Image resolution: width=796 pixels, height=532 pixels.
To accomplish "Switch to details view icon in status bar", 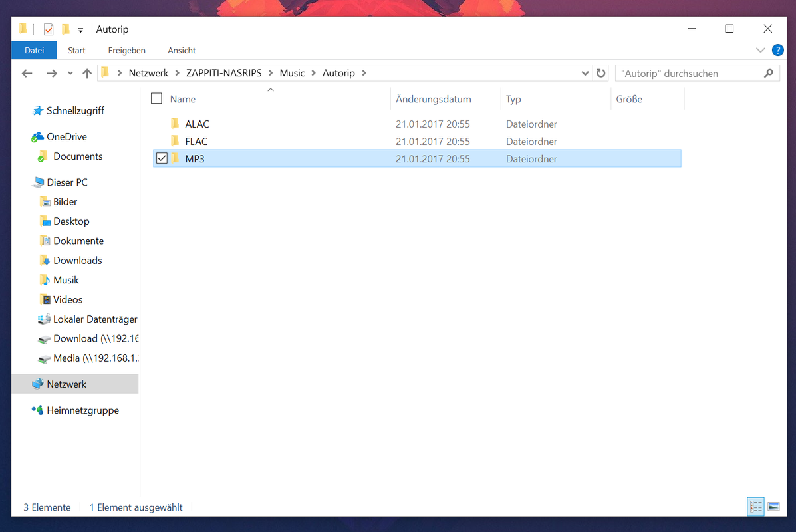I will coord(755,507).
